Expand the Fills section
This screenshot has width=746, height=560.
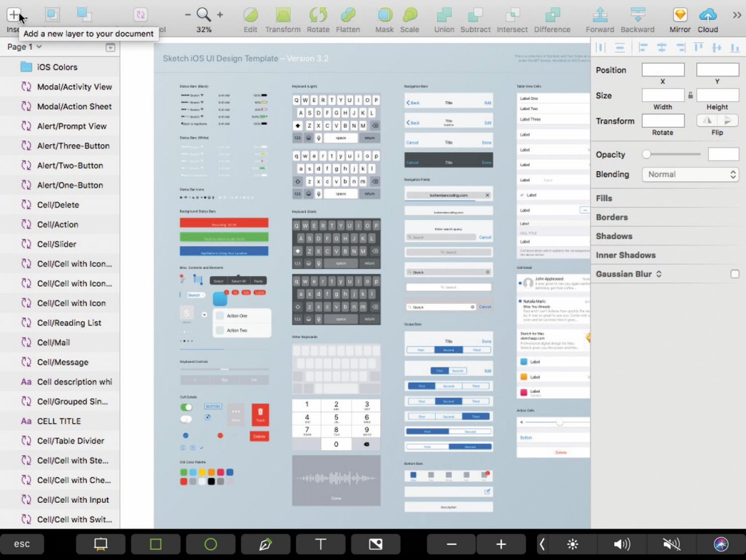coord(604,198)
